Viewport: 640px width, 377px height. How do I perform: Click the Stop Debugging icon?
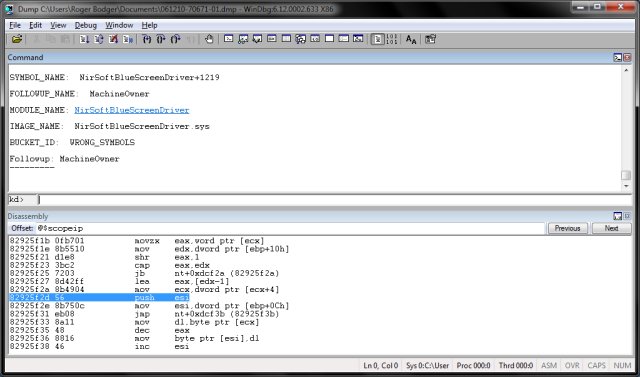coord(113,39)
